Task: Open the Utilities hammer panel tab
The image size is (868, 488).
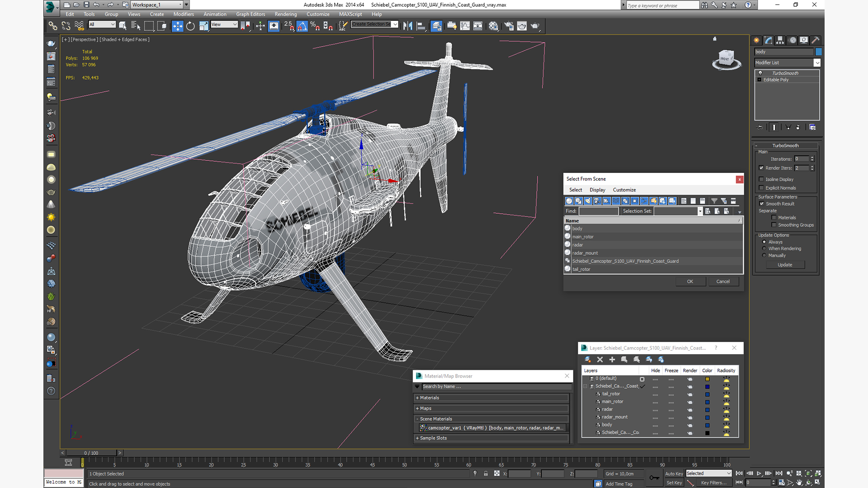Action: (815, 40)
